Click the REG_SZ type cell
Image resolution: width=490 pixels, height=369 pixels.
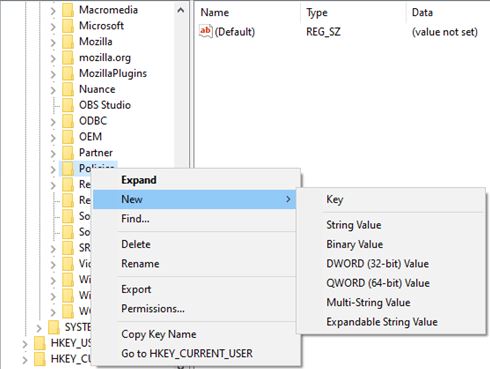point(323,32)
